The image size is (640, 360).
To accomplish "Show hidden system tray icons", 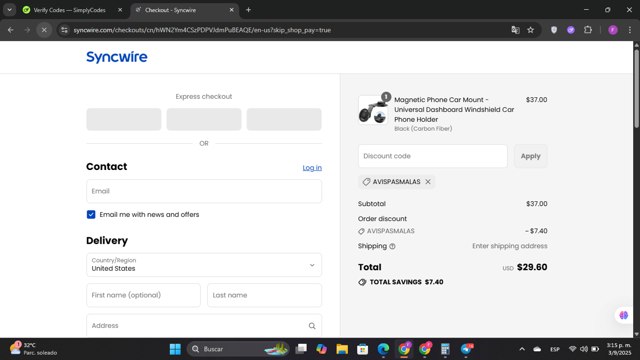I will coord(522,349).
